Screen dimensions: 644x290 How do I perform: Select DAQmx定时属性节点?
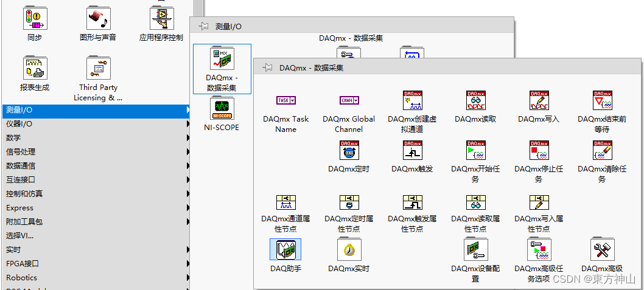click(349, 202)
